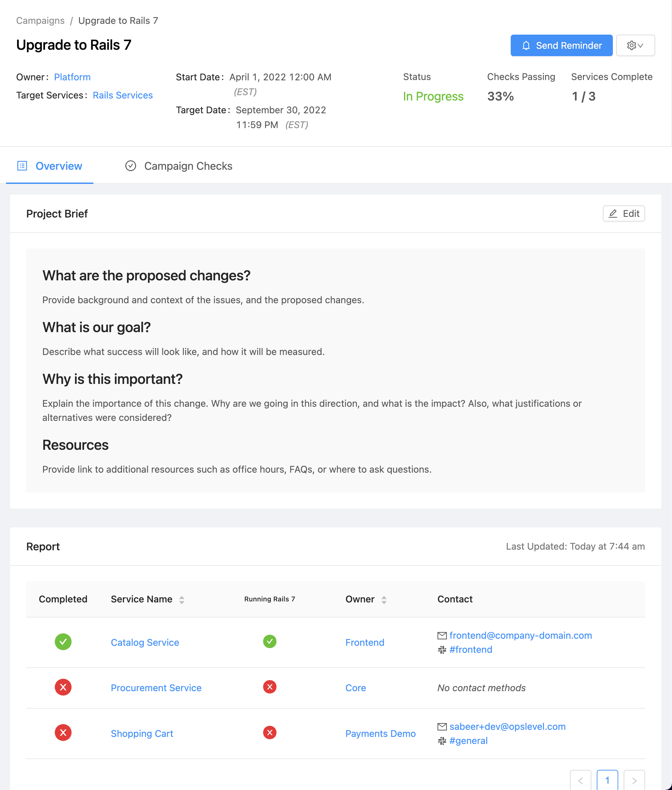
Task: Click Shopping Cart completed red X
Action: pyautogui.click(x=63, y=733)
